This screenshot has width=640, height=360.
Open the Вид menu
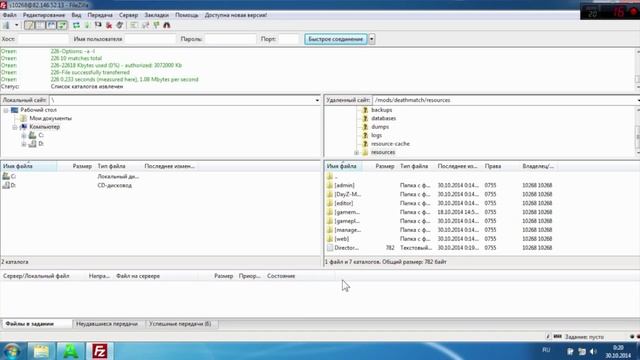[76, 15]
